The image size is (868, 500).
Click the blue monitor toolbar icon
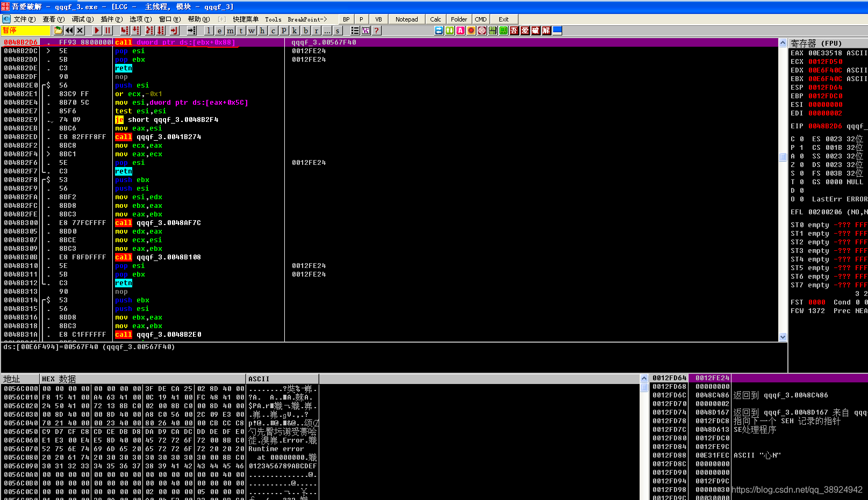[x=557, y=31]
